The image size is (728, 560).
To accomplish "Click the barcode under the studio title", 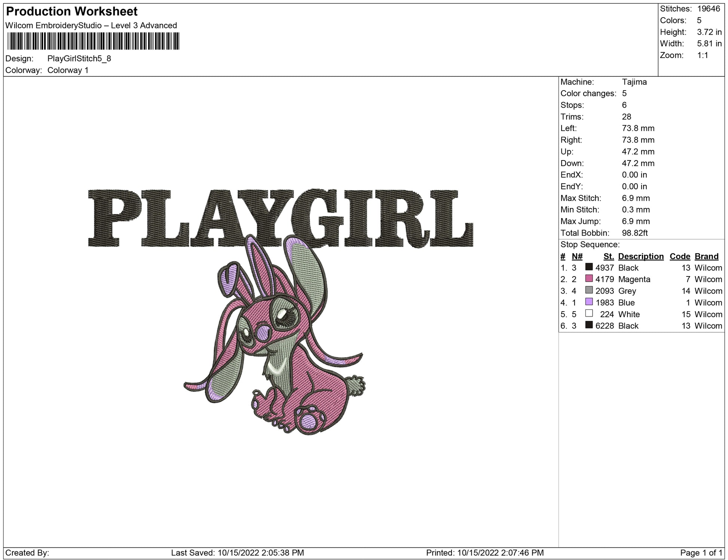I will (x=93, y=41).
